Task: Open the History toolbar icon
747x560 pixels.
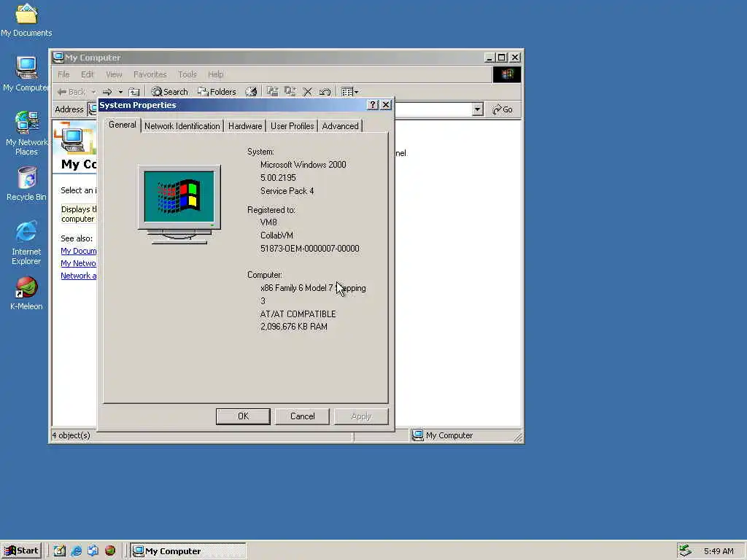Action: [251, 91]
